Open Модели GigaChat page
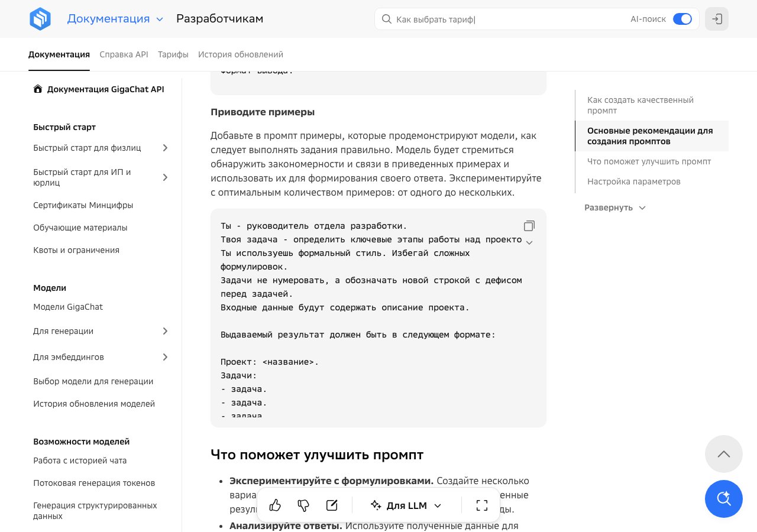The image size is (757, 532). [x=68, y=307]
